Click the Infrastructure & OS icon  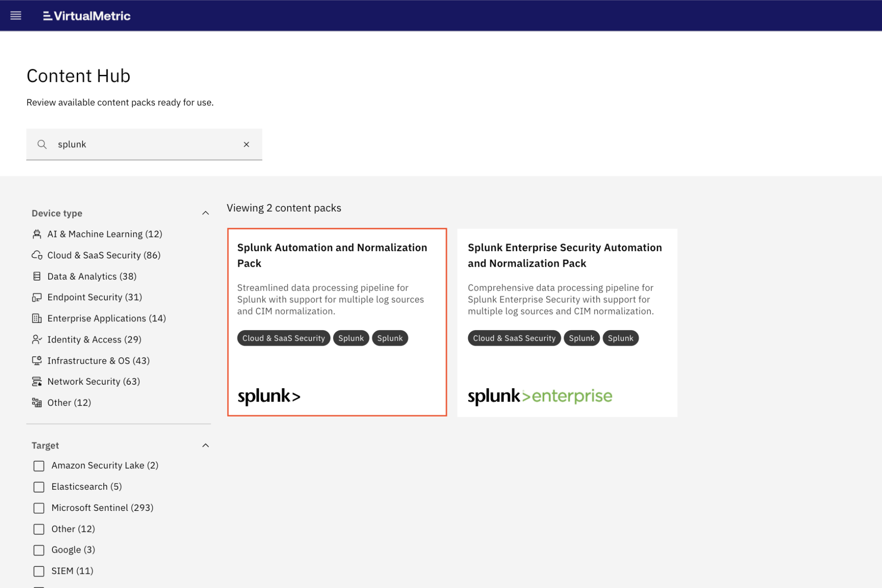[x=37, y=360]
